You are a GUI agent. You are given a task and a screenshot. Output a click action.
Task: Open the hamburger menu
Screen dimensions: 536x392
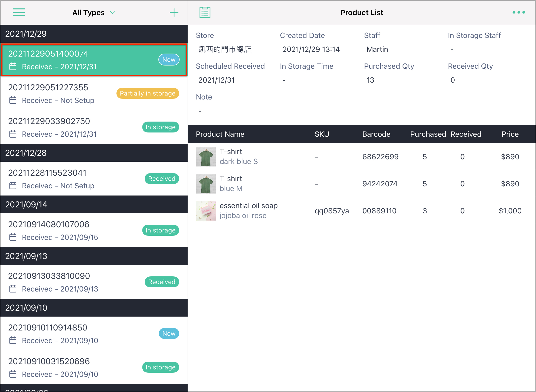(19, 12)
